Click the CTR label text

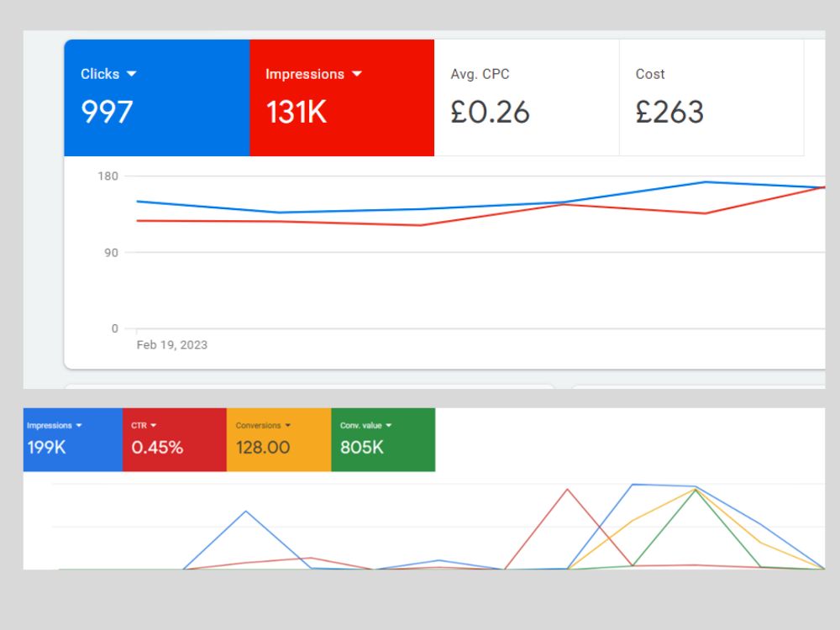coord(139,425)
